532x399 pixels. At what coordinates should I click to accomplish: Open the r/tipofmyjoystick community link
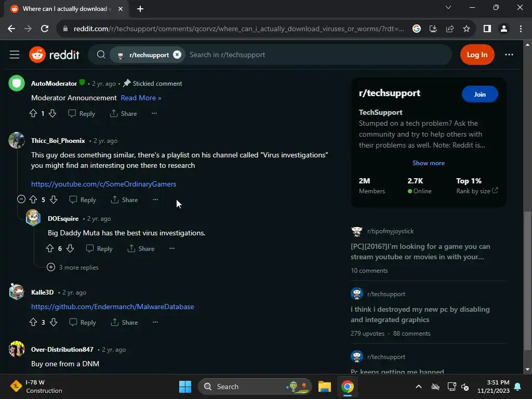[390, 231]
